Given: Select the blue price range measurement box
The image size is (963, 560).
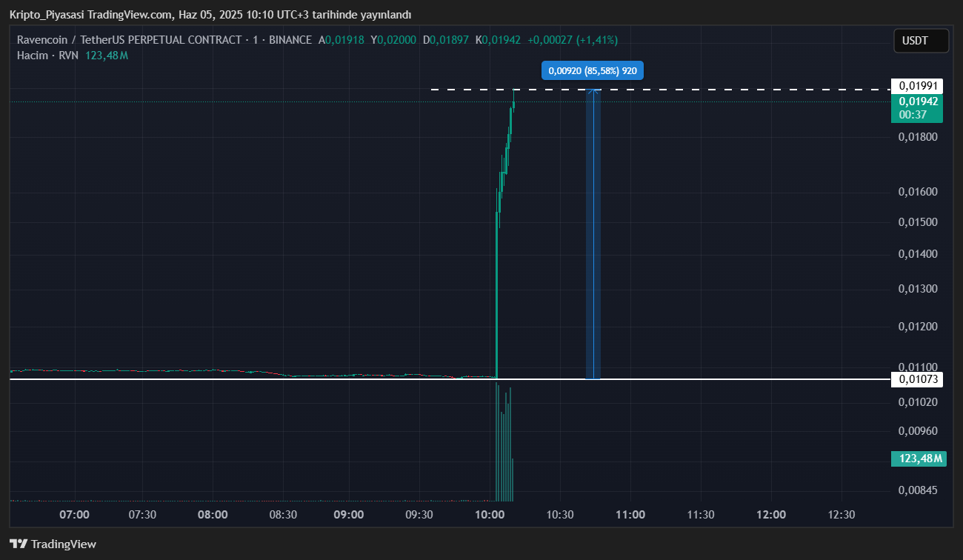Looking at the screenshot, I should click(593, 233).
